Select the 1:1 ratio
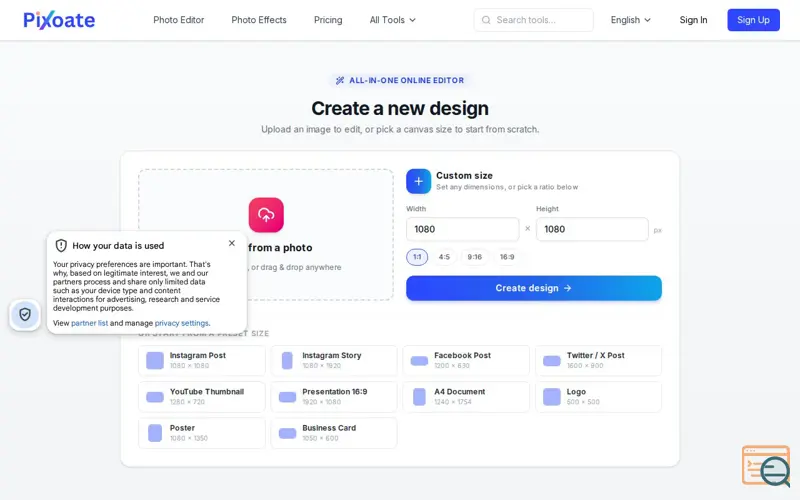The image size is (800, 500). (x=417, y=257)
